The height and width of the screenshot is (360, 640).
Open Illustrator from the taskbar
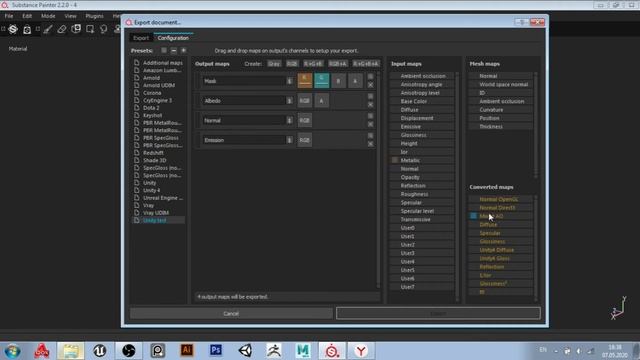(187, 350)
